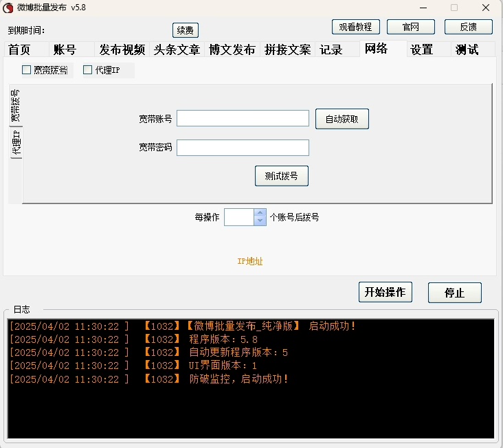Click log line 启动成功 for 微博批量发布_纯净版
This screenshot has width=503, height=448.
183,326
